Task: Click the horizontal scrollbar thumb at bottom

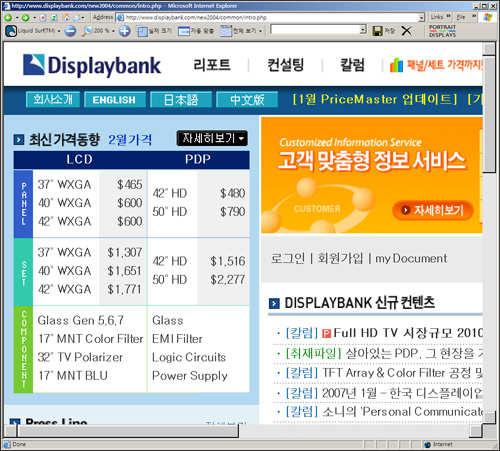Action: tap(128, 431)
